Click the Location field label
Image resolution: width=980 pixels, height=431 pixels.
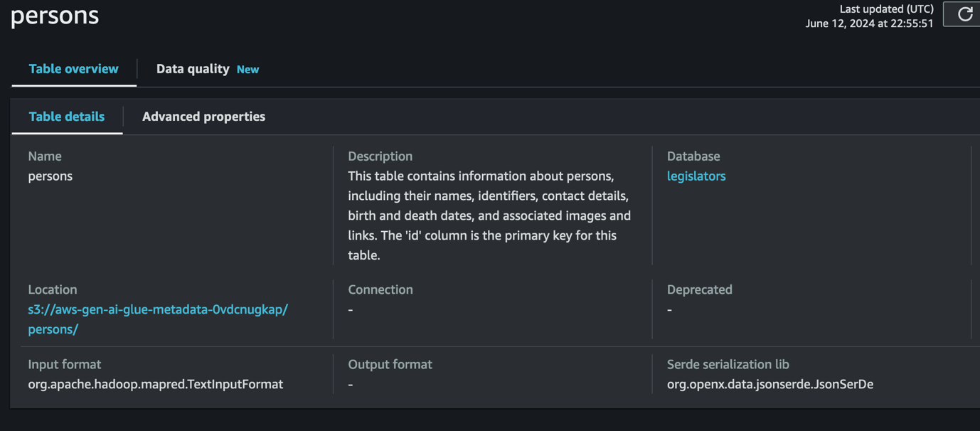[53, 290]
